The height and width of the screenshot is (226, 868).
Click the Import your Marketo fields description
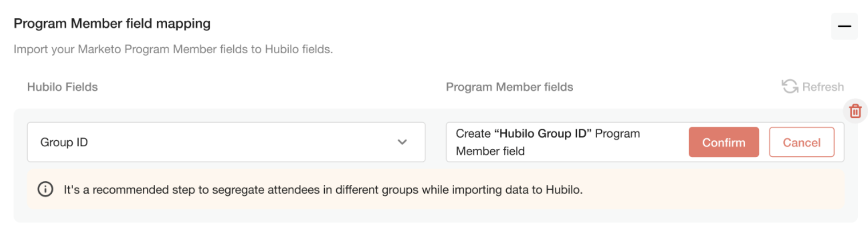coord(173,49)
